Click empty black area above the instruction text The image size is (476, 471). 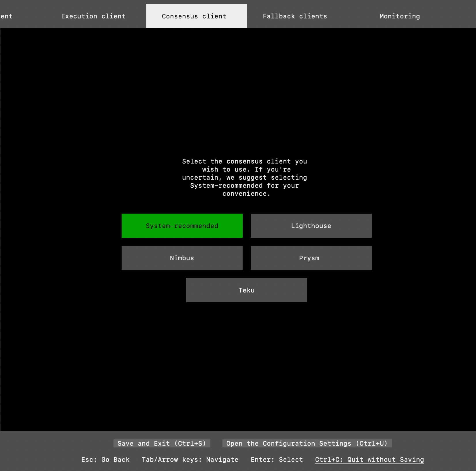point(245,92)
